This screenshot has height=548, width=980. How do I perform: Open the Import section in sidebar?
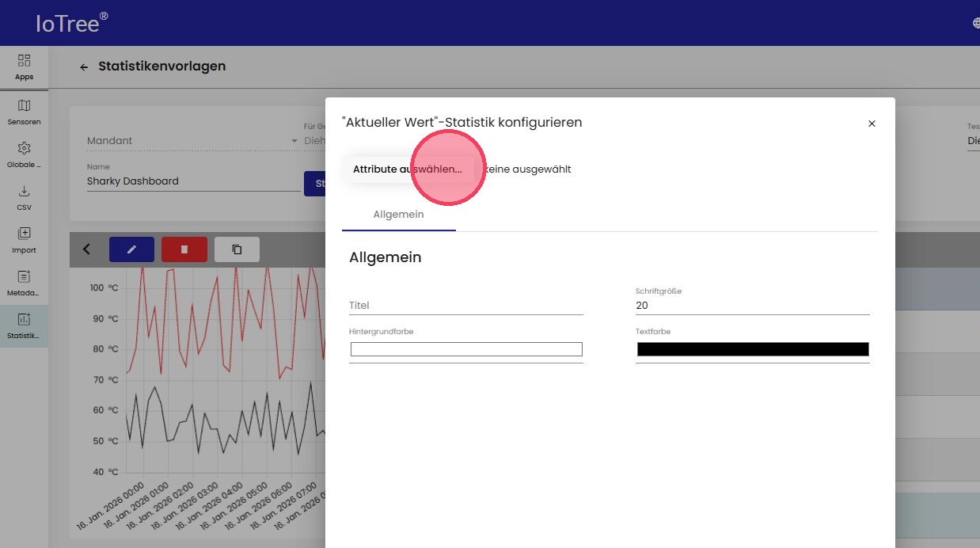[x=24, y=240]
